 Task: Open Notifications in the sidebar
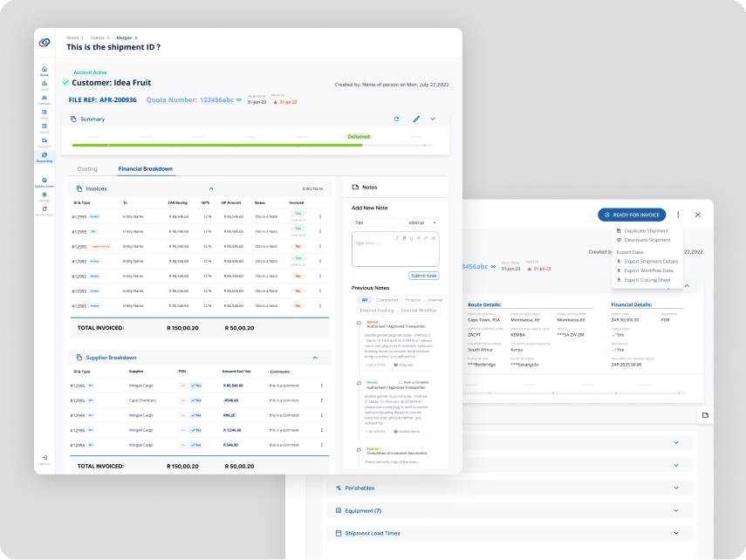[x=44, y=211]
